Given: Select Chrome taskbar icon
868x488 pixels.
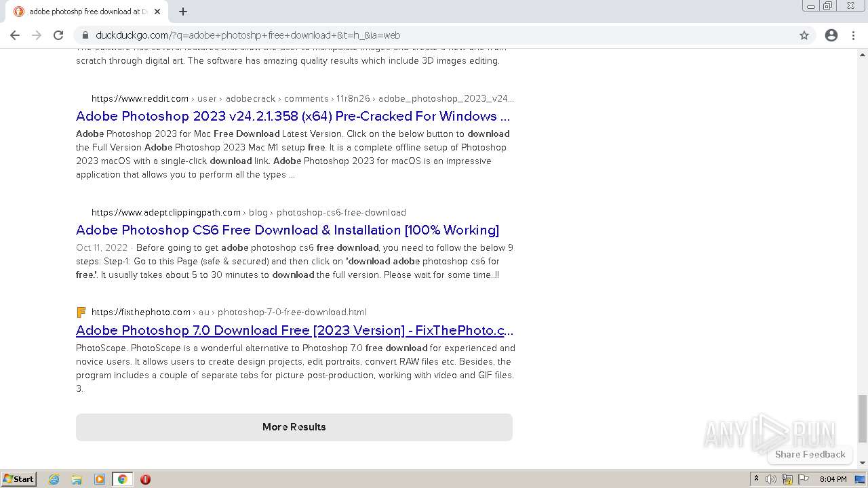Looking at the screenshot, I should pyautogui.click(x=122, y=479).
